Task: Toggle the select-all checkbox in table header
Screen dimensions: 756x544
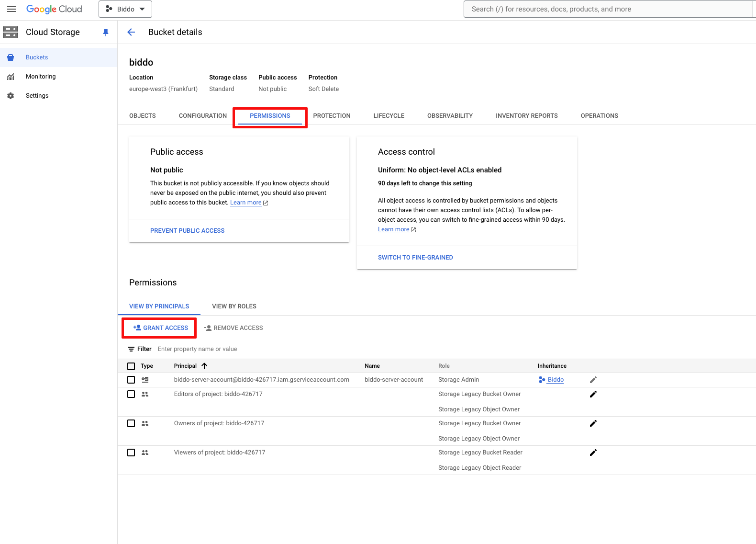Action: click(131, 366)
